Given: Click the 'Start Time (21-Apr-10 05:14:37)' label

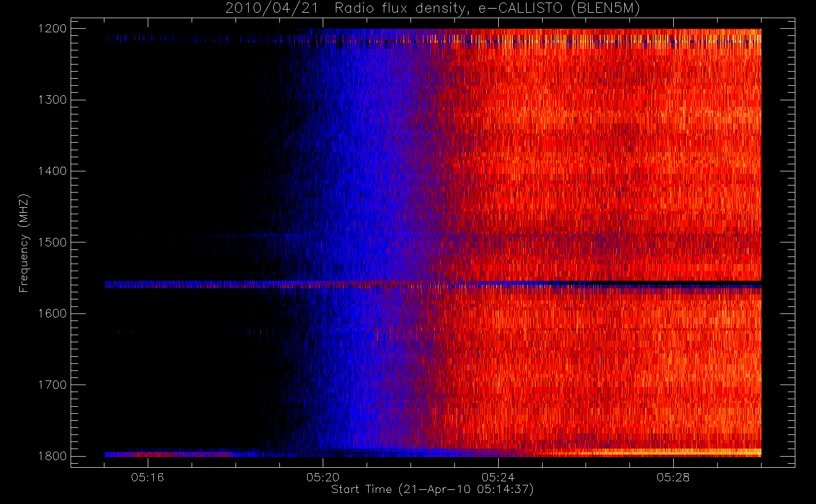Looking at the screenshot, I should [432, 489].
